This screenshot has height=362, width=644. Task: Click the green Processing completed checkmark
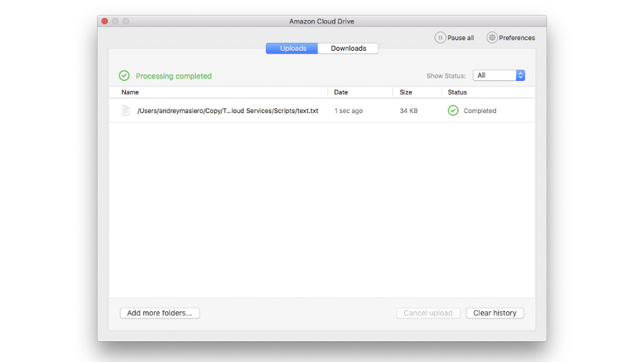pos(125,76)
